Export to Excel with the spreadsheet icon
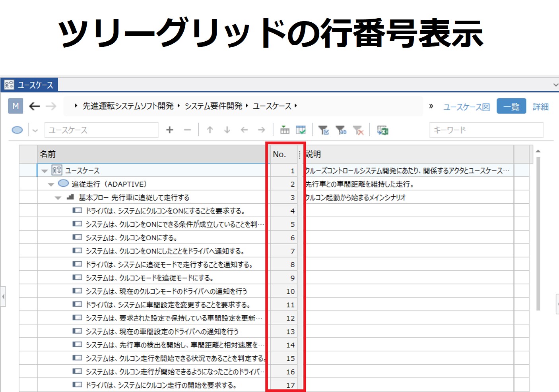This screenshot has height=392, width=559. tap(382, 130)
